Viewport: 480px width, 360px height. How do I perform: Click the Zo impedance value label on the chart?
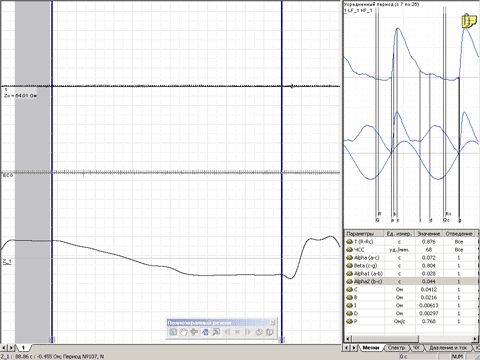[21, 96]
